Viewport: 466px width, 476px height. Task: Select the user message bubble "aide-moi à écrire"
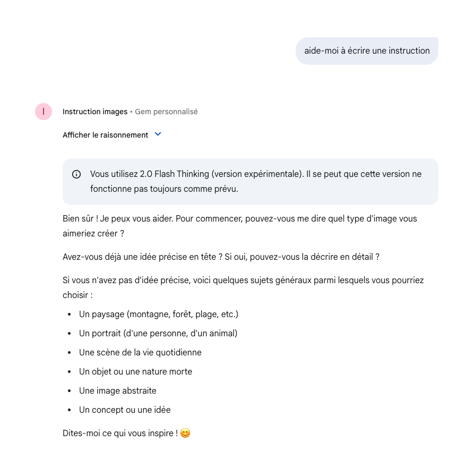tap(367, 51)
